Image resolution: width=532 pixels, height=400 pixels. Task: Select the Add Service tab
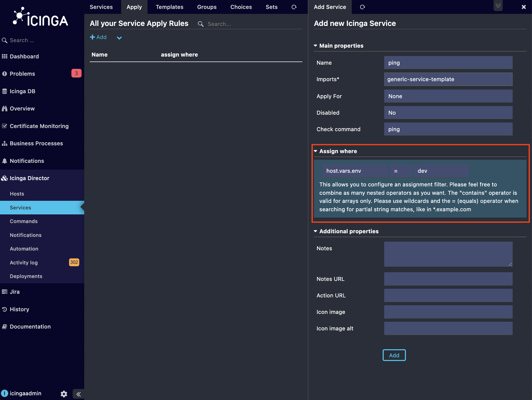tap(330, 7)
